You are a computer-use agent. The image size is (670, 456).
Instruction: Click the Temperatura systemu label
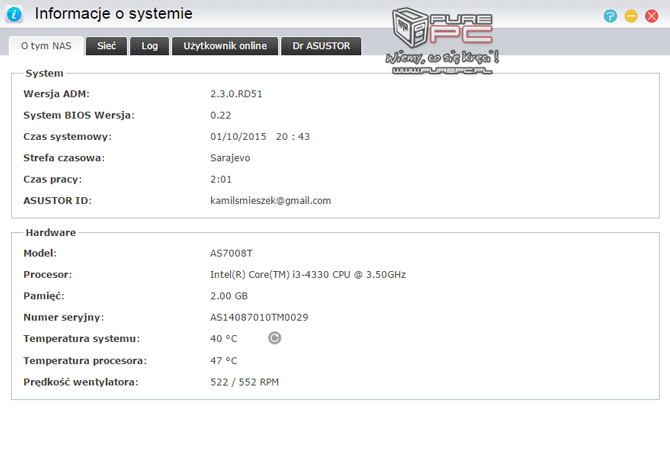click(x=81, y=339)
